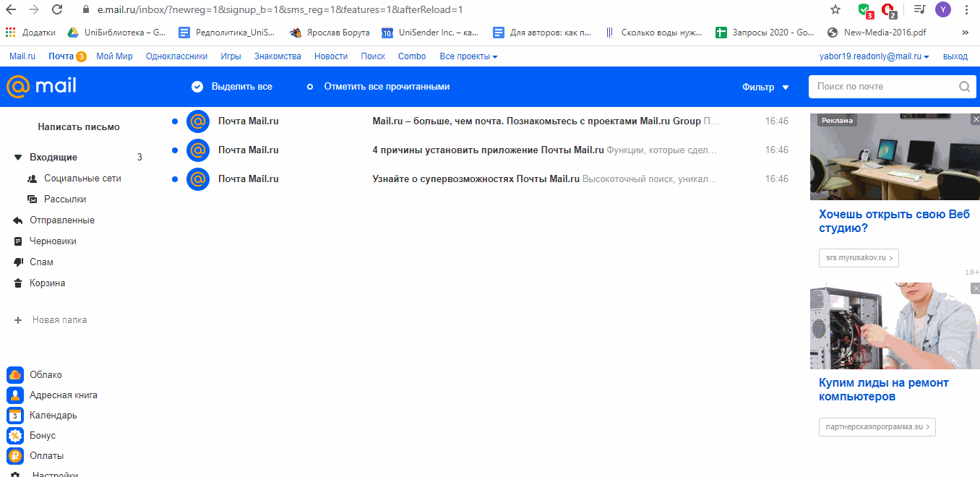Open the Combo menu item
Screen dimensions: 980x477
[x=412, y=56]
